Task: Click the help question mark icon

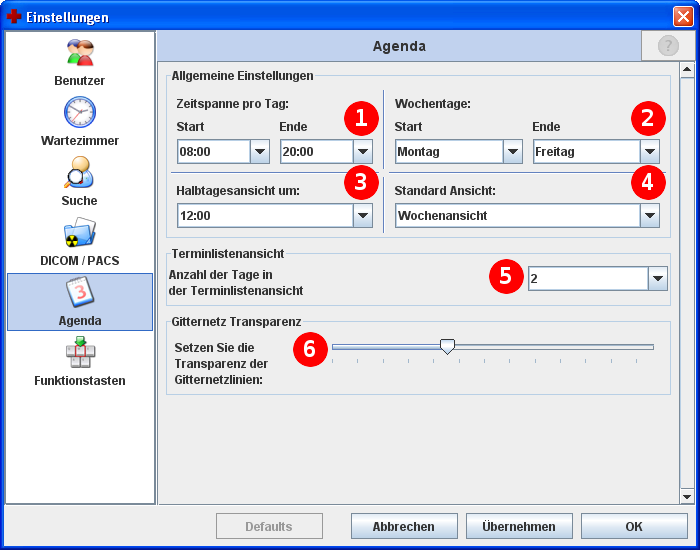Action: pyautogui.click(x=667, y=46)
